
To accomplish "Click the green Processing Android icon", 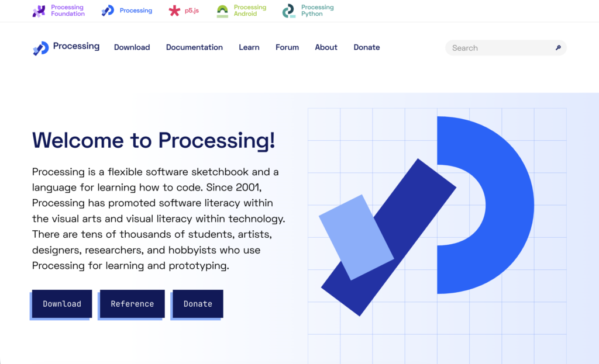I will coord(222,11).
